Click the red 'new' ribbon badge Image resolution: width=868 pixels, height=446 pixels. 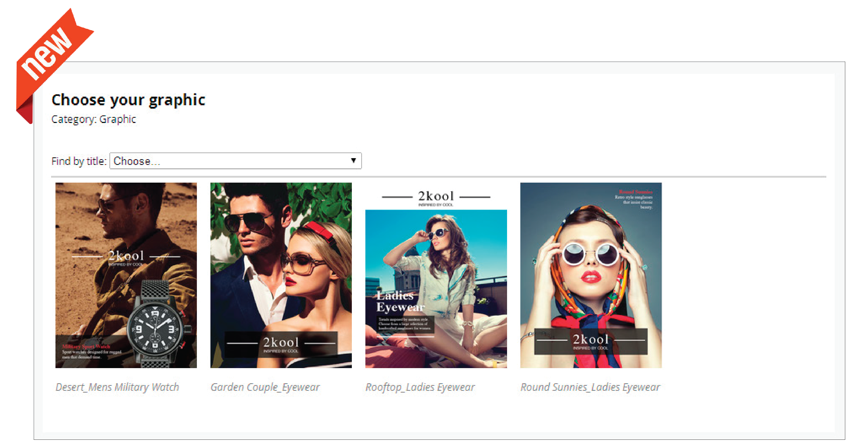[47, 54]
